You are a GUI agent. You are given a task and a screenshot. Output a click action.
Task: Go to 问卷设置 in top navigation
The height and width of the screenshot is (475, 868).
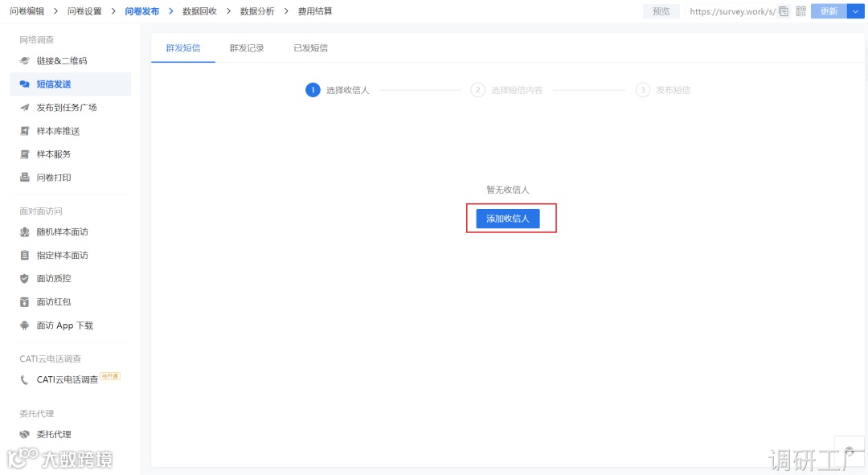pos(84,11)
